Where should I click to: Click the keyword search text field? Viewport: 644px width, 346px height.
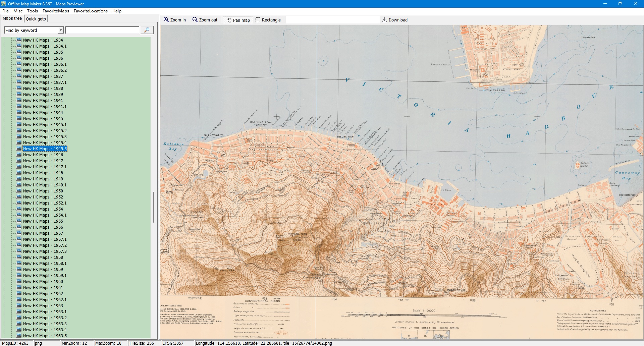[x=102, y=30]
